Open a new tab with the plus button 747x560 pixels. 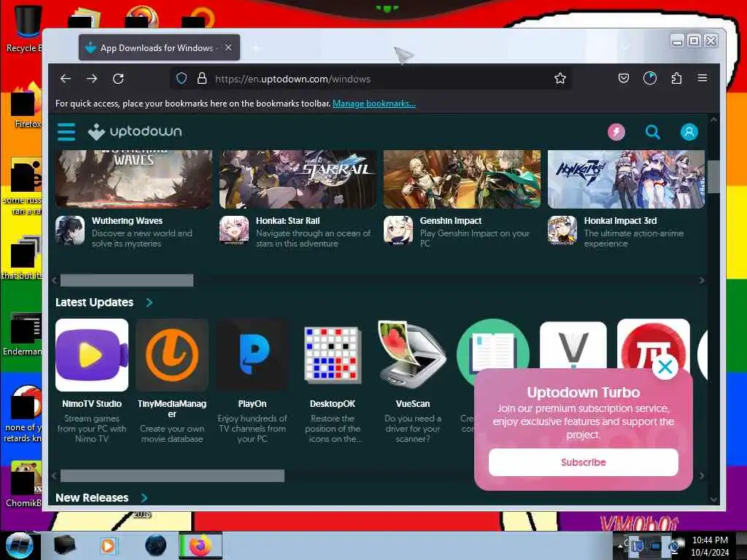[x=256, y=48]
